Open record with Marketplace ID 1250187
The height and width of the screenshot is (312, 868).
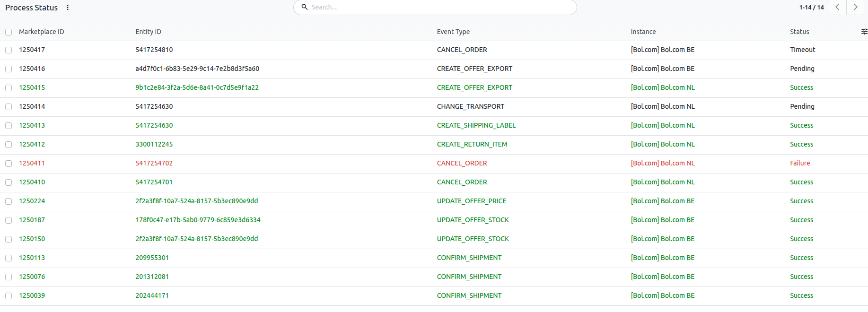(32, 220)
